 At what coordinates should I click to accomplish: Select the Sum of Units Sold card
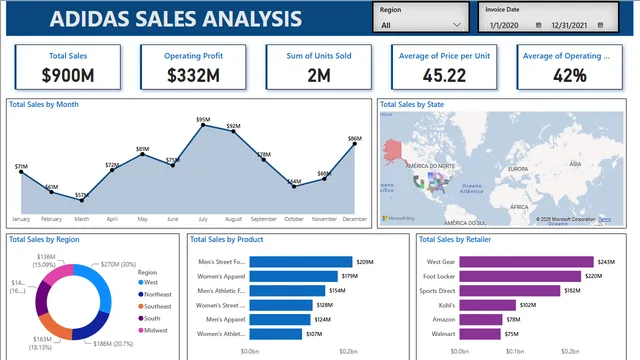[319, 67]
